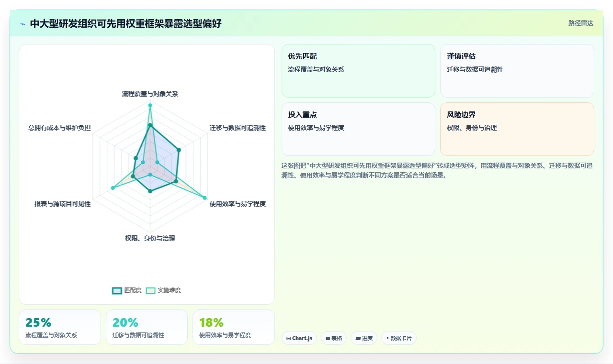The height and width of the screenshot is (364, 613).
Task: Click the 25% stat card
Action: point(60,327)
